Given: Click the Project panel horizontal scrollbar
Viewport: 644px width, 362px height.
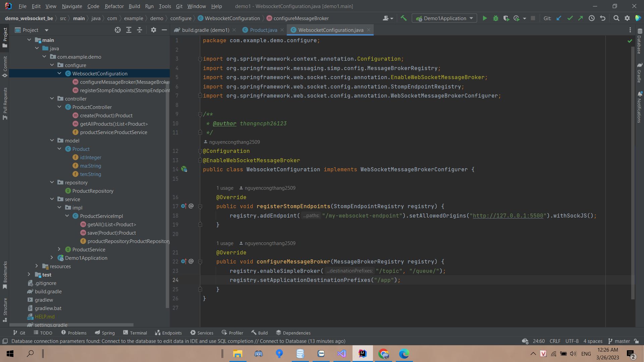Looking at the screenshot, I should [x=71, y=325].
